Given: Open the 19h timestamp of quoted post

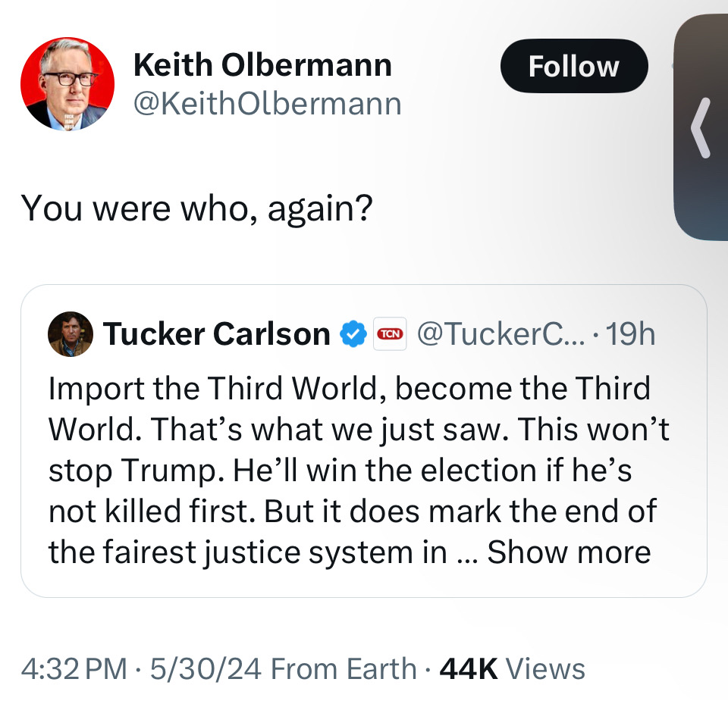Looking at the screenshot, I should pos(630,333).
